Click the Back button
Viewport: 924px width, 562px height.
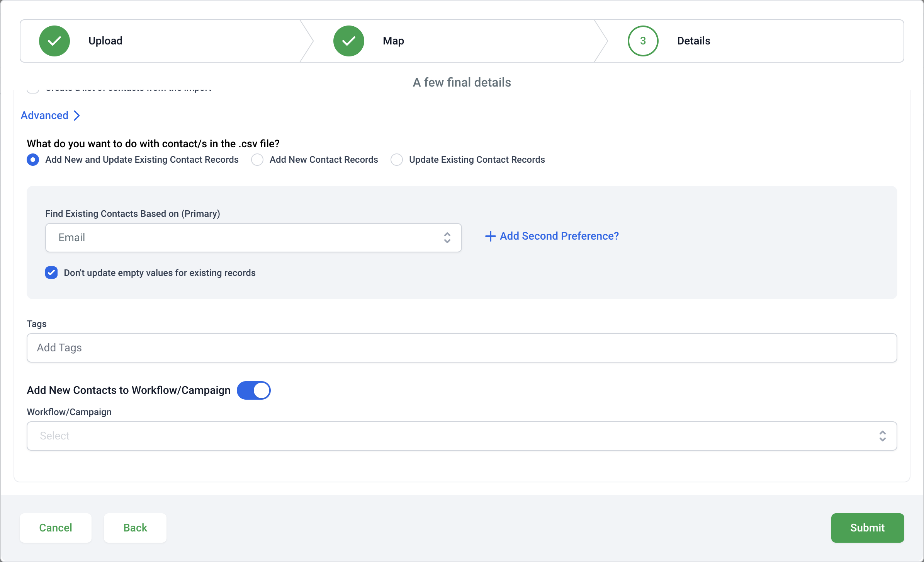(135, 528)
